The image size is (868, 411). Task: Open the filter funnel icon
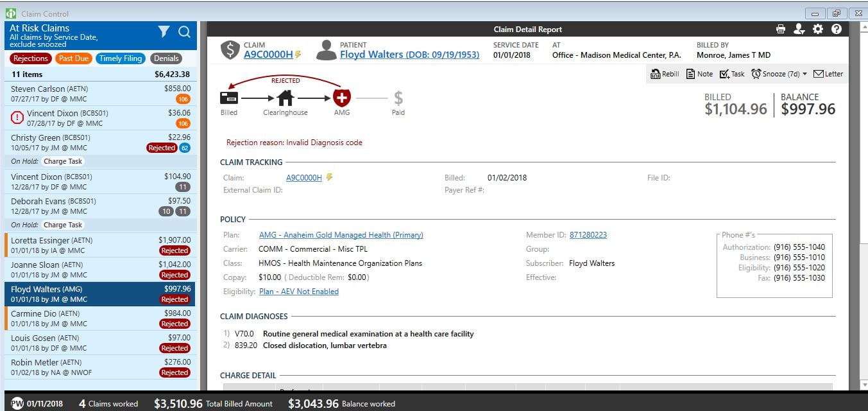click(x=164, y=31)
